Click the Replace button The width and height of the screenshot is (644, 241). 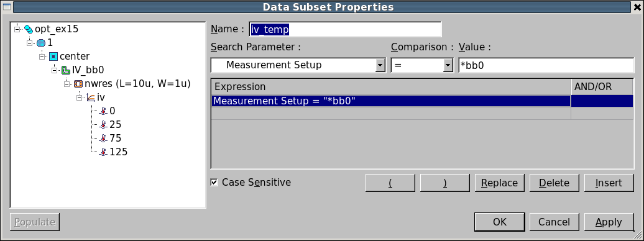(499, 183)
